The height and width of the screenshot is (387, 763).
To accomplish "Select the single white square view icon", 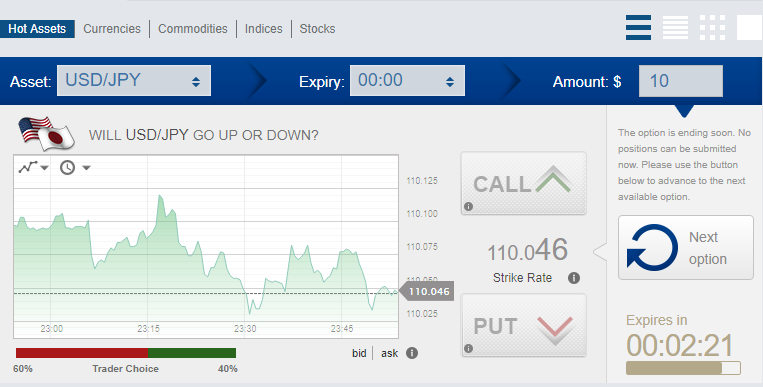I will pyautogui.click(x=749, y=28).
